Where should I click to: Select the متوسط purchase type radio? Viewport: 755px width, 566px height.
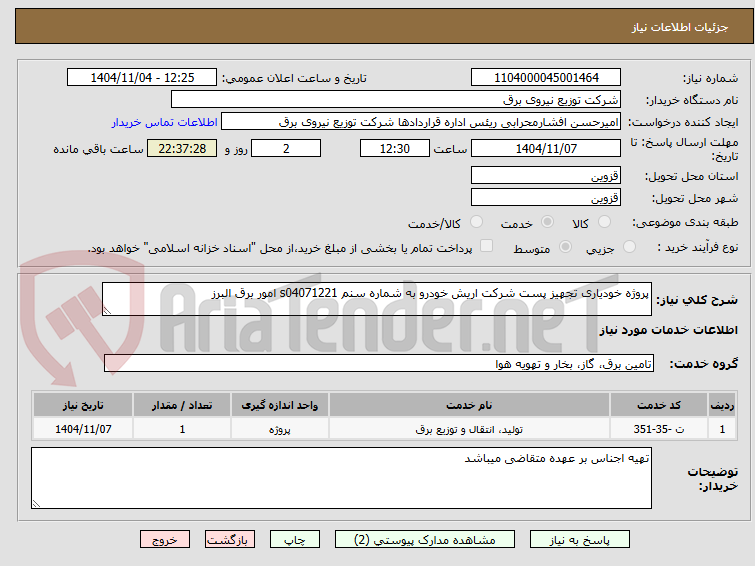coord(565,247)
